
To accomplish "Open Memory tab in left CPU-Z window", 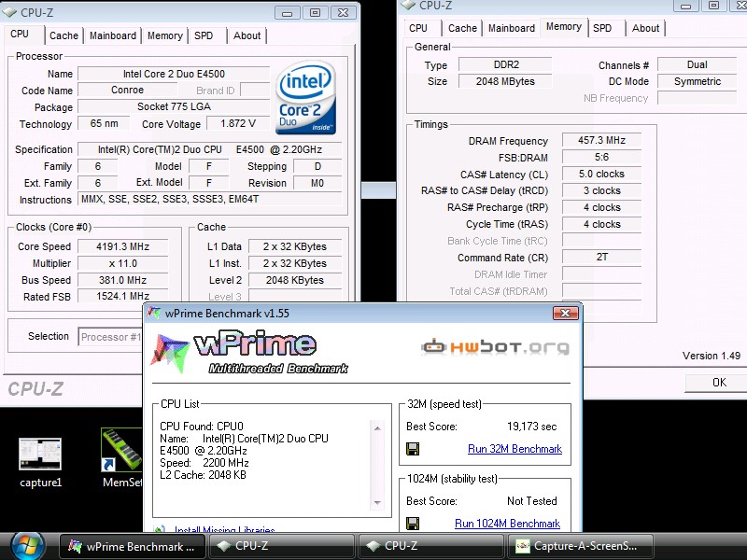I will [165, 35].
